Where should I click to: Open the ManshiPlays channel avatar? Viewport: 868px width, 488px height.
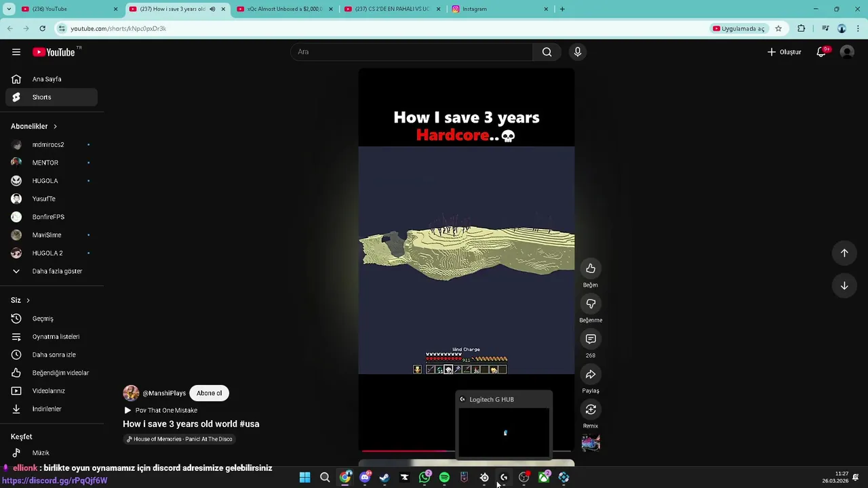tap(131, 393)
